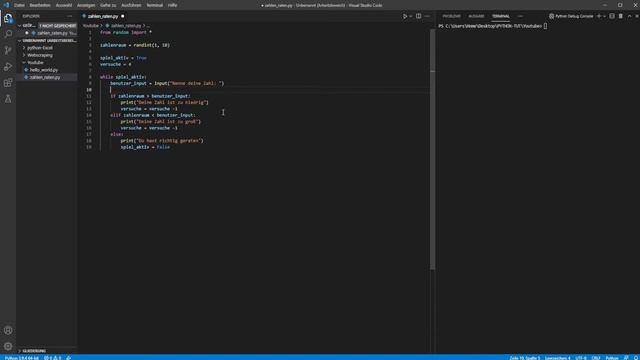This screenshot has height=360, width=640.
Task: Select zahlen_raten.py in the Youtube folder
Action: point(45,77)
